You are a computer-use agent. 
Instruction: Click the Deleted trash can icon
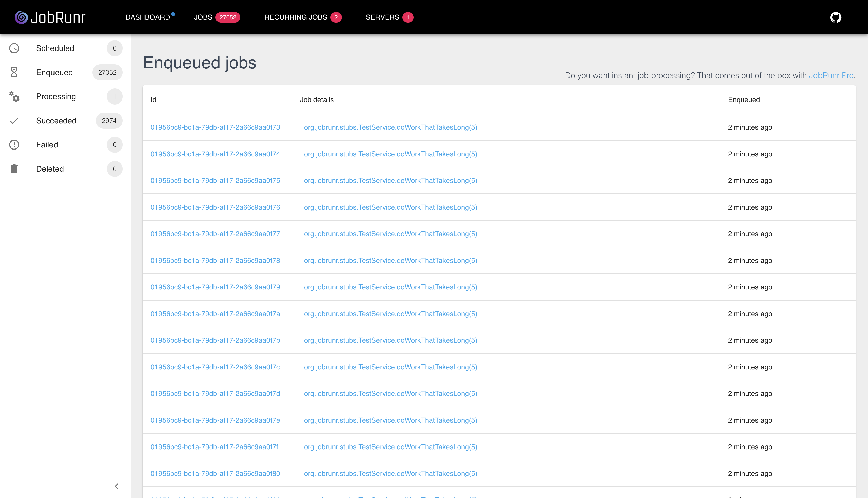coord(14,169)
